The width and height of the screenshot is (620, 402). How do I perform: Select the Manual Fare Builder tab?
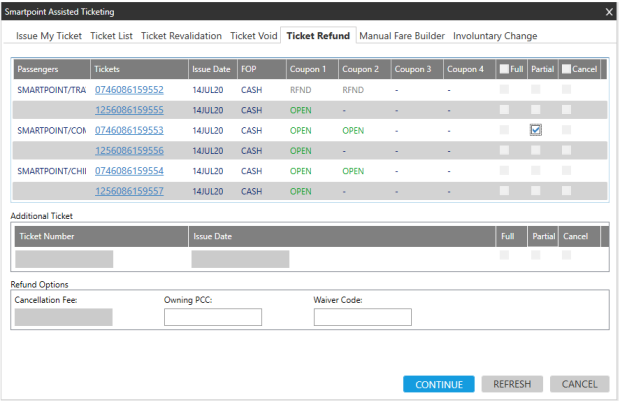pyautogui.click(x=402, y=36)
